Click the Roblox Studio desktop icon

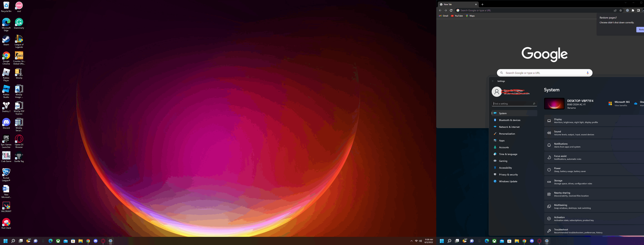pos(6,91)
